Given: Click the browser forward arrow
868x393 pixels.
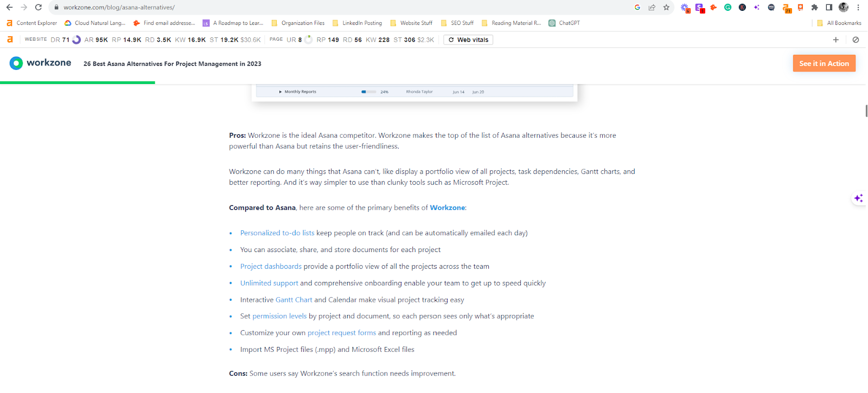Looking at the screenshot, I should click(24, 8).
